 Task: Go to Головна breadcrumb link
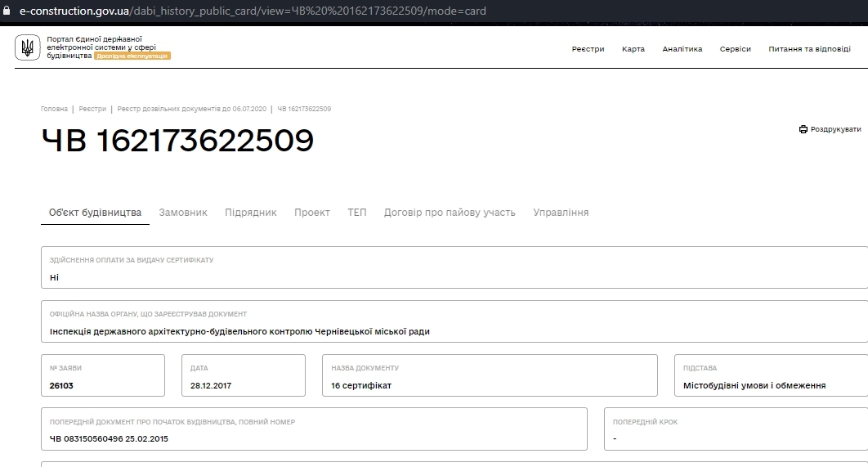pos(54,109)
